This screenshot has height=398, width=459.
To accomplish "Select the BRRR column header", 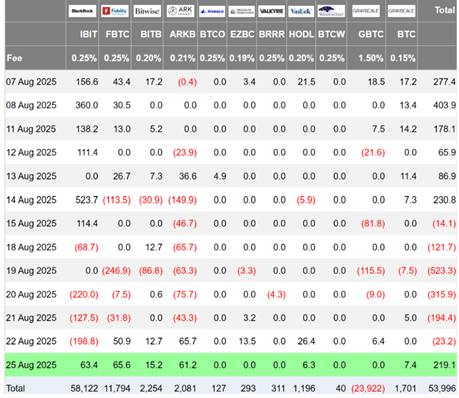I will (272, 34).
